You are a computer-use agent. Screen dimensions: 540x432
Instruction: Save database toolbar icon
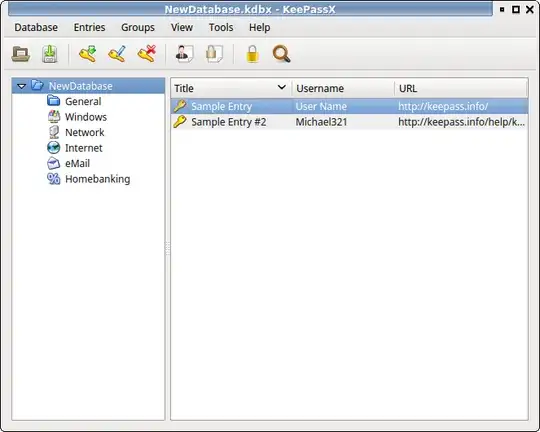pos(50,54)
